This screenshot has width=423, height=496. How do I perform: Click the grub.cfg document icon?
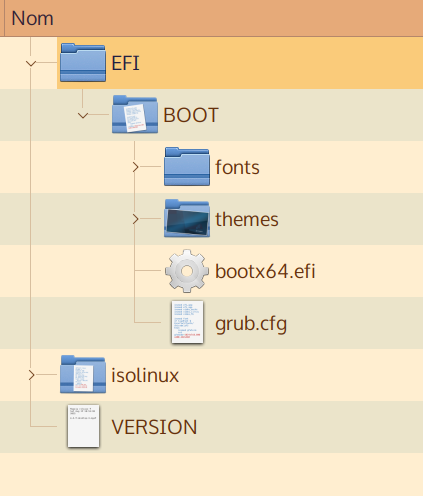click(187, 322)
